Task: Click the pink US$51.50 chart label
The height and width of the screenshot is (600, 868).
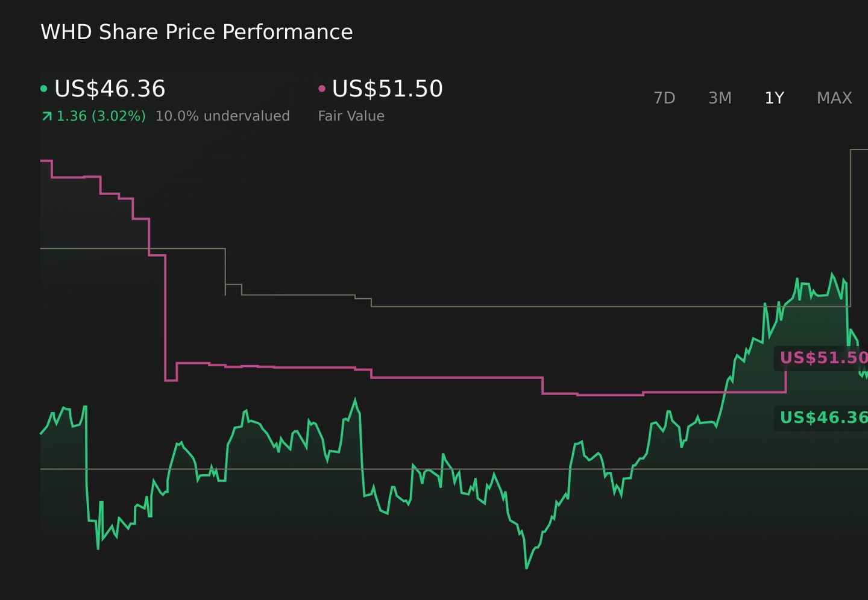Action: click(823, 358)
